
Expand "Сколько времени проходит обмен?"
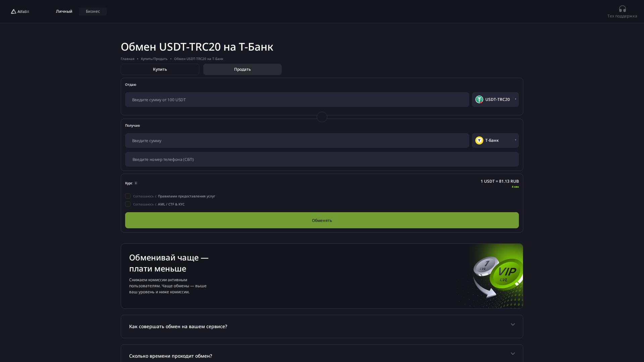pyautogui.click(x=322, y=356)
